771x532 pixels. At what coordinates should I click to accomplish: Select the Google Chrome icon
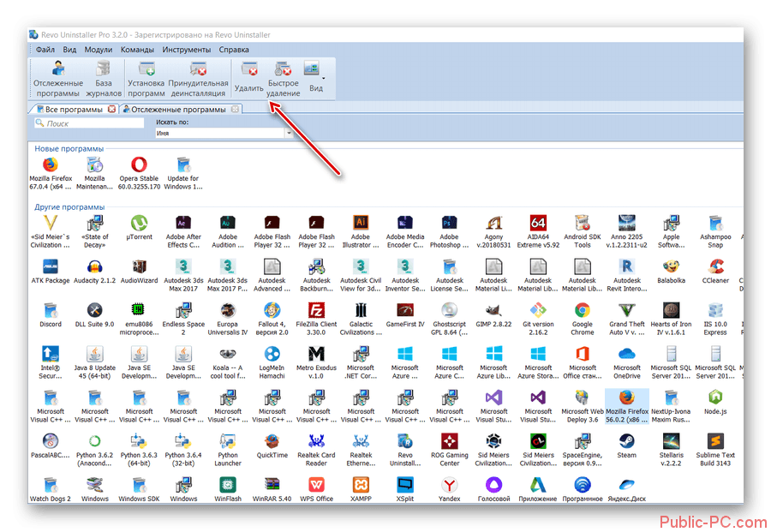tap(583, 319)
